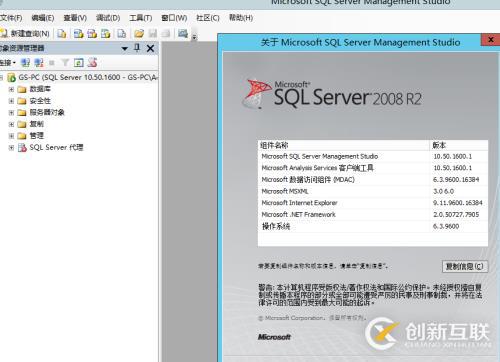Expand the 服务器对象 folder
Viewport: 500px width, 362px height.
(11, 113)
